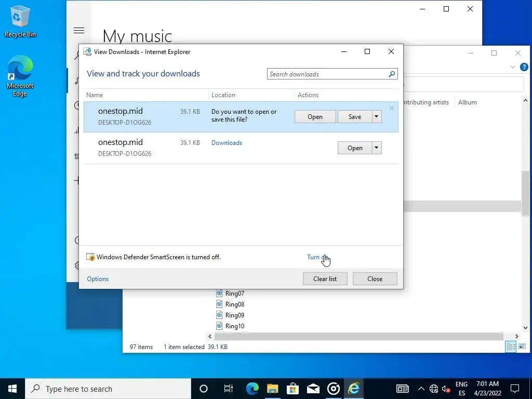Click File Explorer vertical scroll up arrow
Screen dimensions: 532x399
point(525,100)
